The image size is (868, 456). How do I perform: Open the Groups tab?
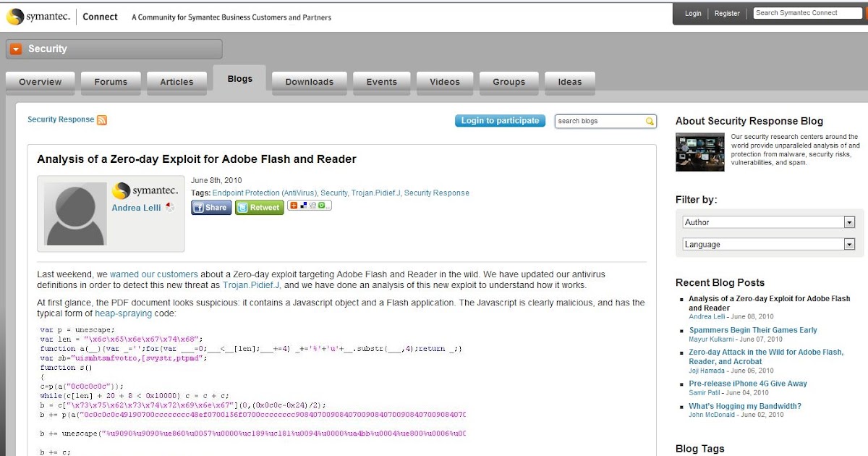point(509,82)
